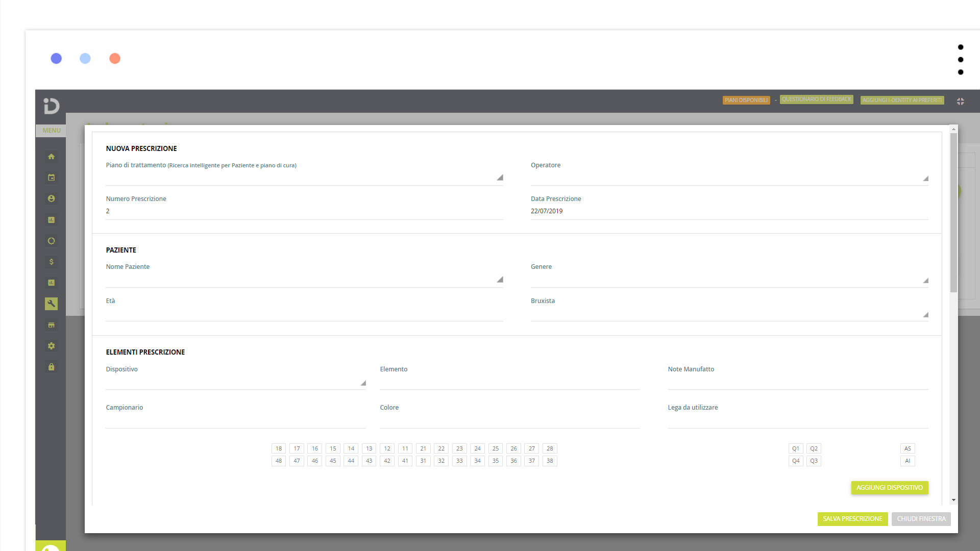
Task: Click AGGIUNGI I-DENTITY AI PREFERITI
Action: click(902, 100)
